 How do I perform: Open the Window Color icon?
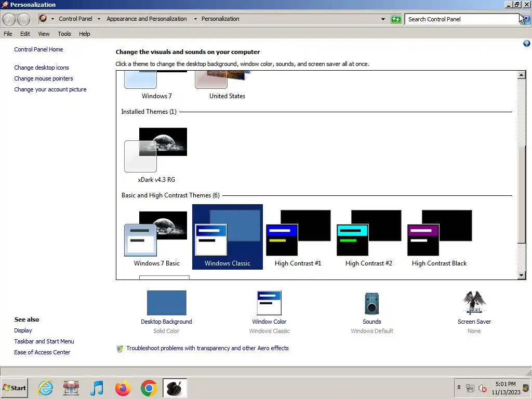pyautogui.click(x=269, y=303)
